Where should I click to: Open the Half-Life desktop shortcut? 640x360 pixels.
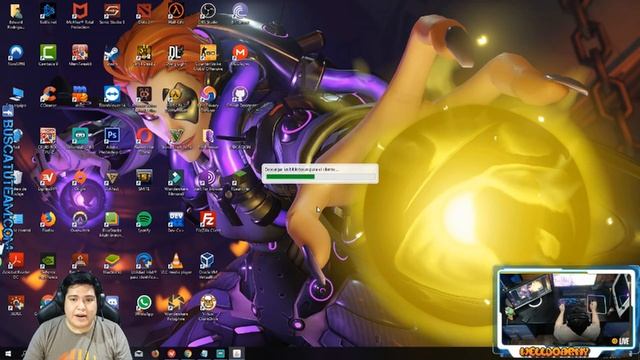[176, 14]
